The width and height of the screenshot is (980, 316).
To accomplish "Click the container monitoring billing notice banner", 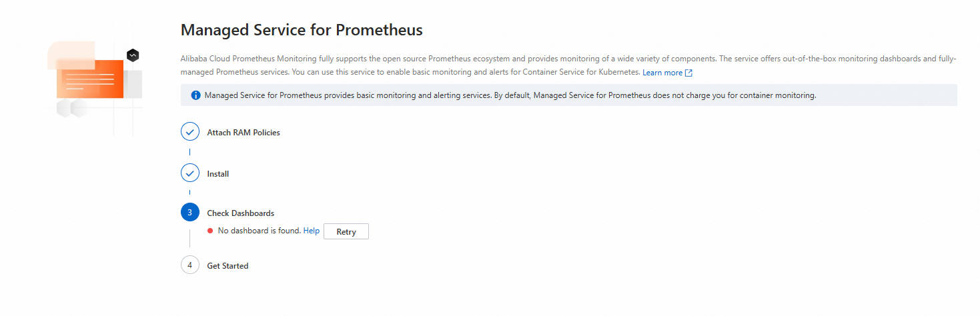I will click(x=569, y=95).
